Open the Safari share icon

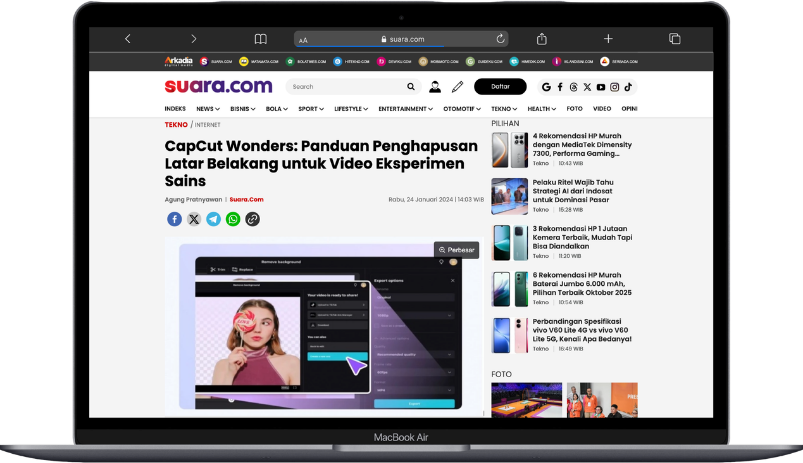tap(542, 39)
